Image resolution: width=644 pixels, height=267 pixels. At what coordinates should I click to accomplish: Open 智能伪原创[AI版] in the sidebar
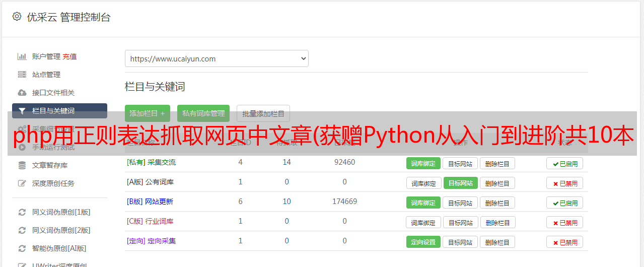(59, 248)
